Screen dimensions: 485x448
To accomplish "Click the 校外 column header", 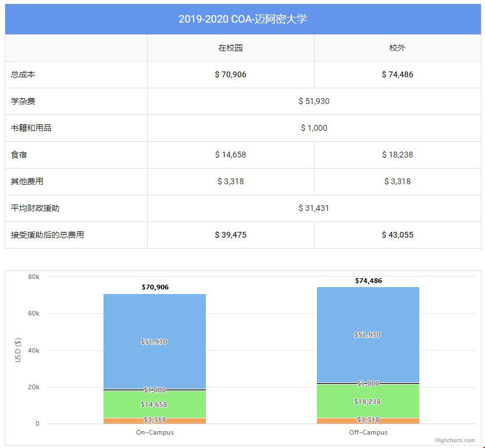I will click(397, 48).
